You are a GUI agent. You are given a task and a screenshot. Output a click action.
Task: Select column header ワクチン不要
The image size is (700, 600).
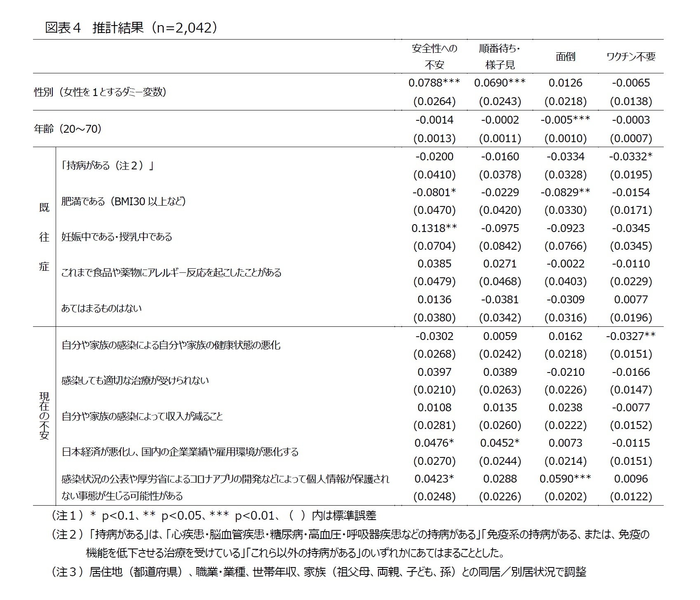click(631, 57)
